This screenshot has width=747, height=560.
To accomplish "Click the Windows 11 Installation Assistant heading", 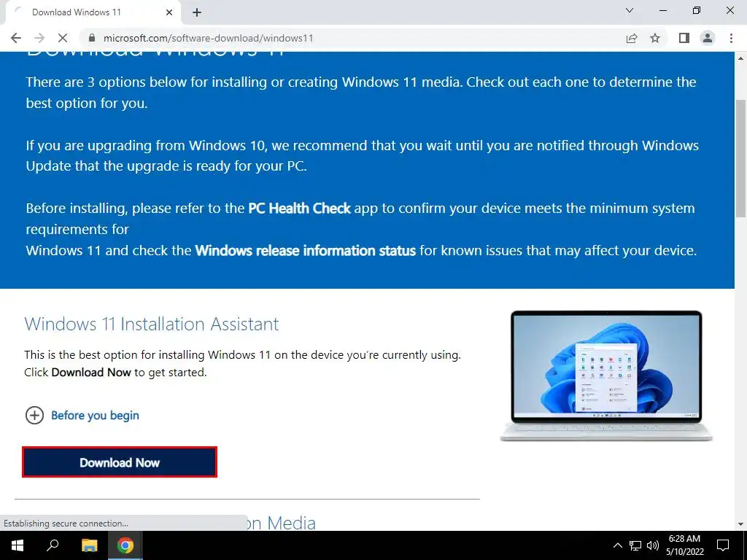I will [152, 324].
